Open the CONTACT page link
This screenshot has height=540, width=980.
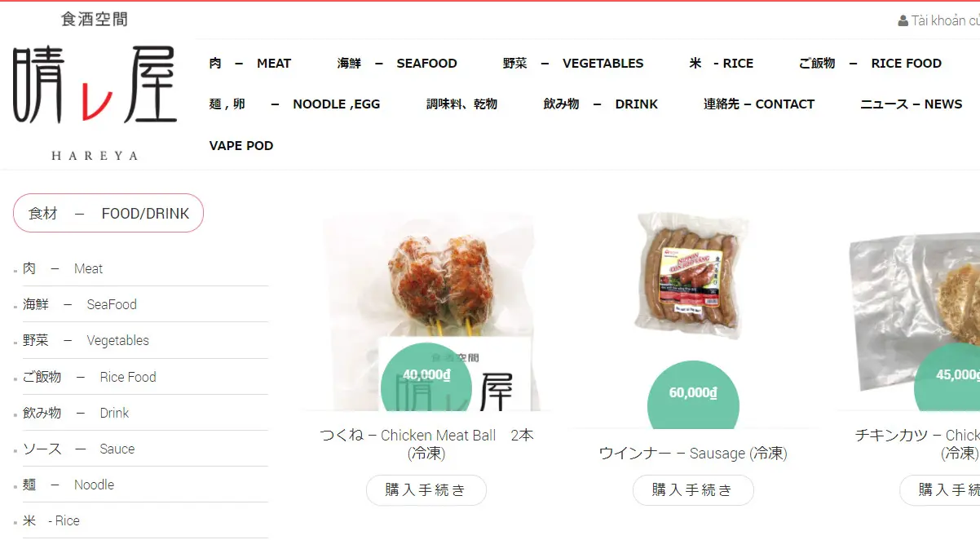click(x=759, y=104)
